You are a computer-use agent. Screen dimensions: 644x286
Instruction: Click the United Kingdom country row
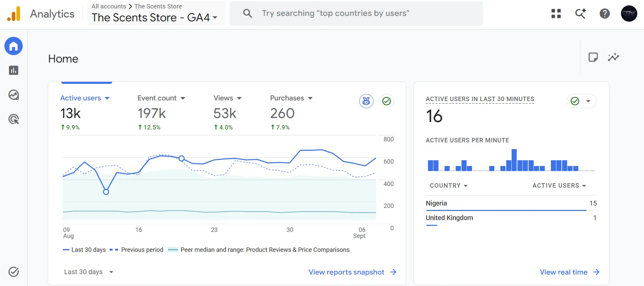[511, 218]
